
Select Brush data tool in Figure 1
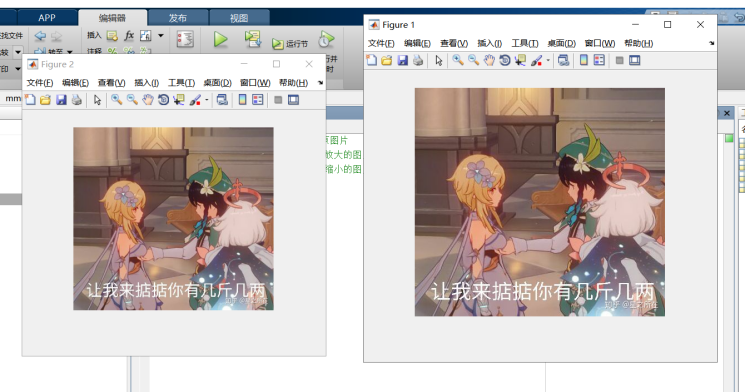536,60
